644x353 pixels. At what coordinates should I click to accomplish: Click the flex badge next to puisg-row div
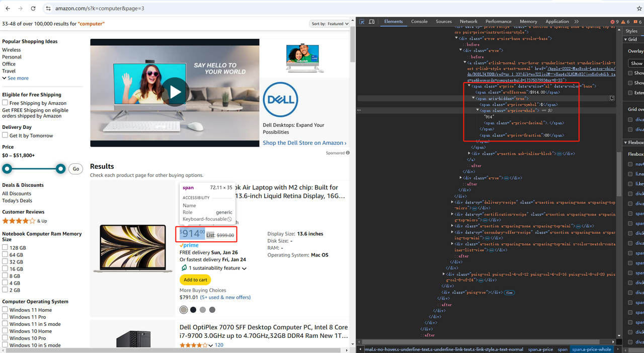click(510, 292)
